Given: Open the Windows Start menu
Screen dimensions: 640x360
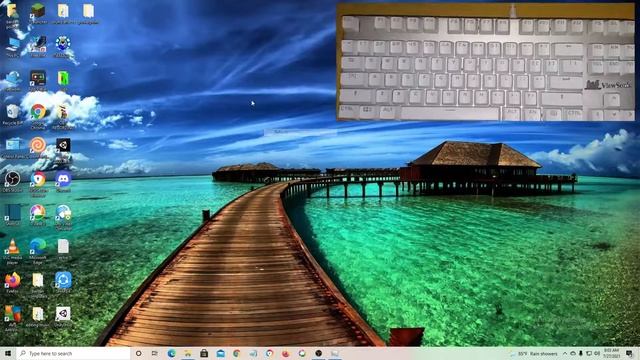Looking at the screenshot, I should (x=8, y=353).
